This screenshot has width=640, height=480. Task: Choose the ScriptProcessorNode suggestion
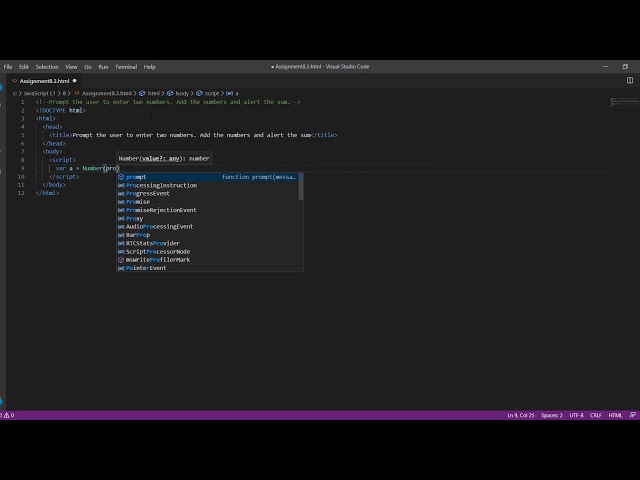207,251
